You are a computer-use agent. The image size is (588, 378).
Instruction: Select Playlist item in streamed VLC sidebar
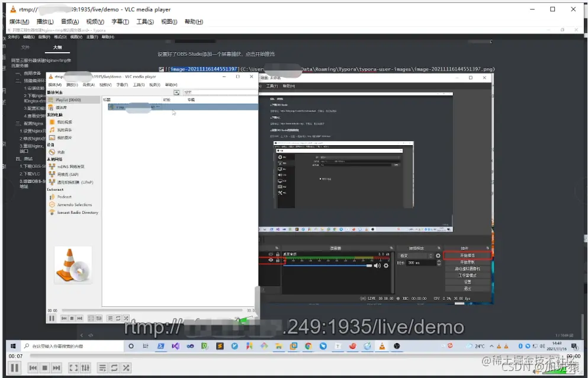pos(73,100)
